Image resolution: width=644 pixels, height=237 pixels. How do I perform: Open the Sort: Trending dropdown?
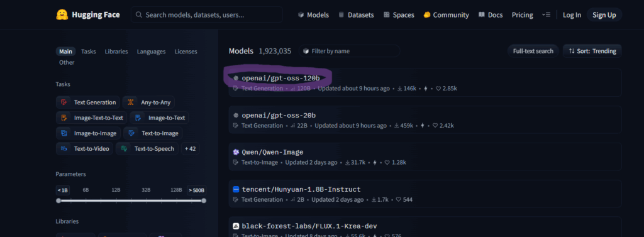tap(592, 51)
